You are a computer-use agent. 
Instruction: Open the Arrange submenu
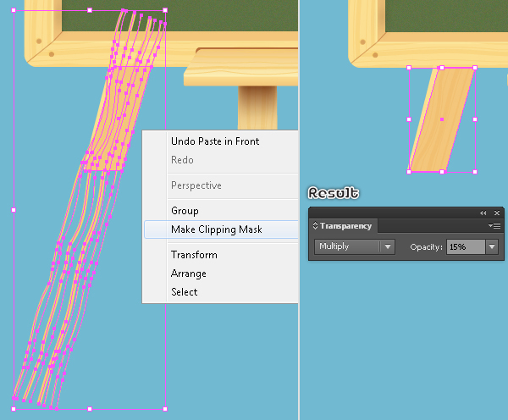tap(189, 274)
